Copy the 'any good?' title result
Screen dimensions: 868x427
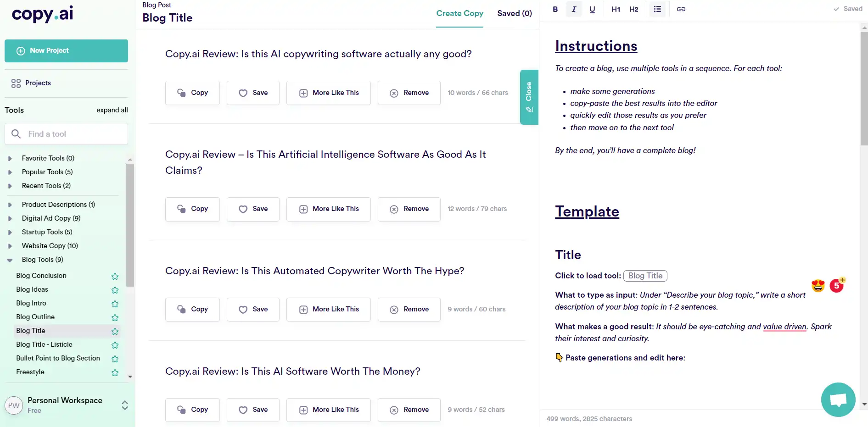[x=192, y=93]
